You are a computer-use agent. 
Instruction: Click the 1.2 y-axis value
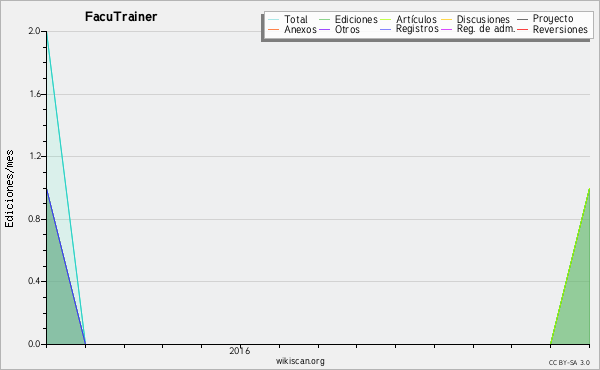pos(35,156)
